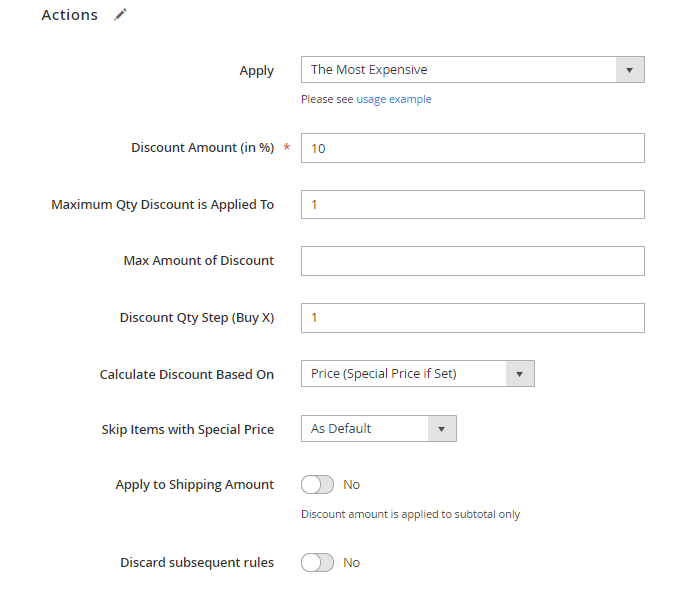Screen dimensions: 685x591
Task: Click the Apply to Shipping Amount label
Action: coord(194,485)
